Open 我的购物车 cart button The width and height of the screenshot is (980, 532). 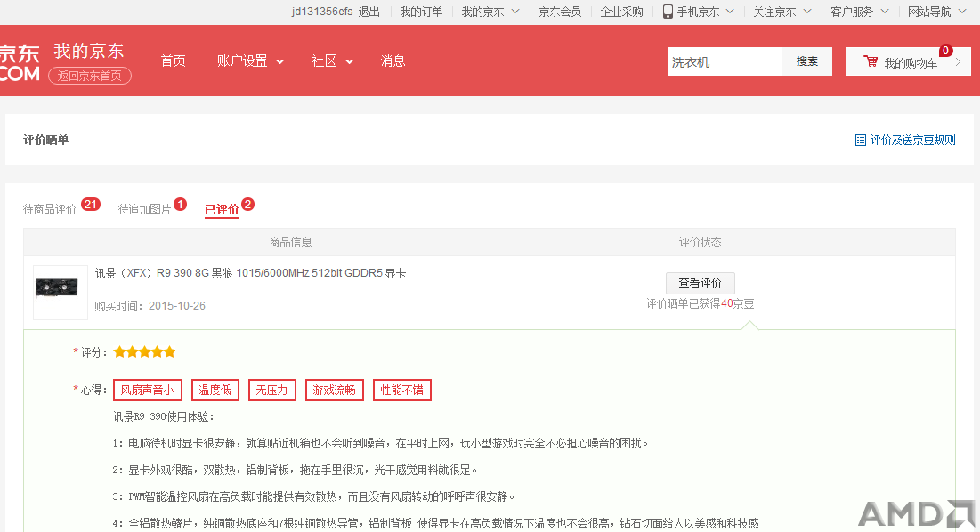(x=908, y=61)
